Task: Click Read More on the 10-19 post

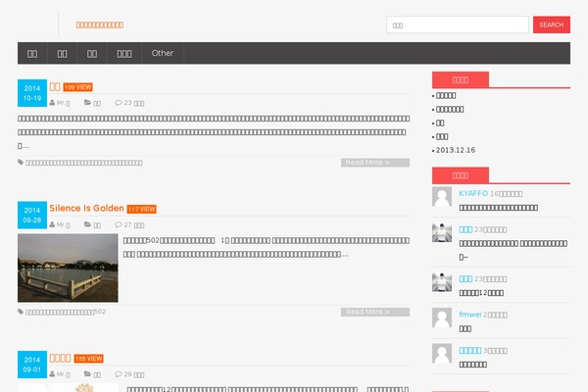Action: (x=375, y=163)
